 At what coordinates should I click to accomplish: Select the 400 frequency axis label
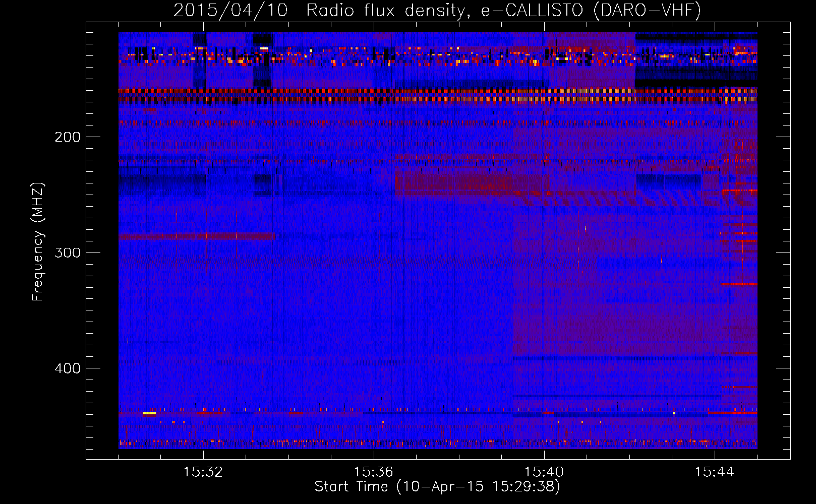pos(68,368)
